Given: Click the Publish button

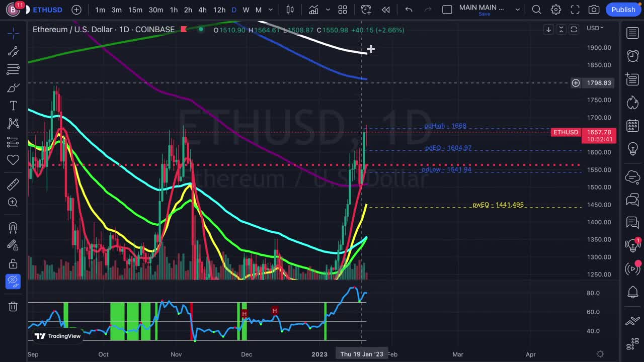Looking at the screenshot, I should [623, 10].
